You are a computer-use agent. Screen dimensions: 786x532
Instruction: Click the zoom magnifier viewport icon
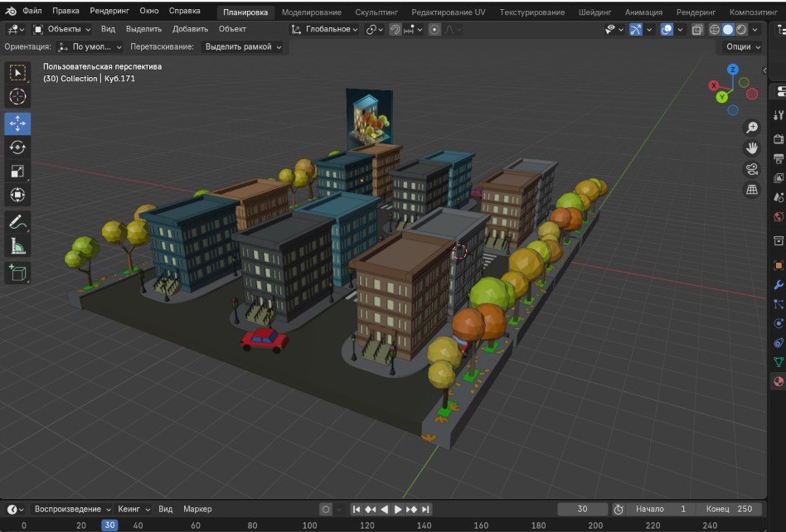[x=752, y=128]
